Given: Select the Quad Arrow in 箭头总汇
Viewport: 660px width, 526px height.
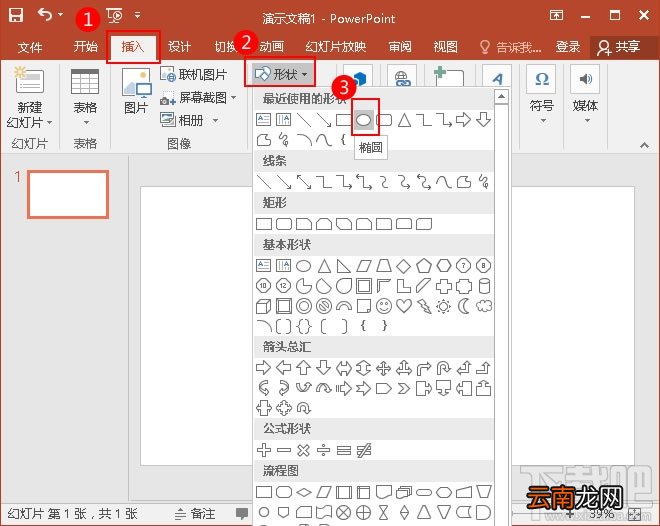Looking at the screenshot, I should pyautogui.click(x=383, y=368).
